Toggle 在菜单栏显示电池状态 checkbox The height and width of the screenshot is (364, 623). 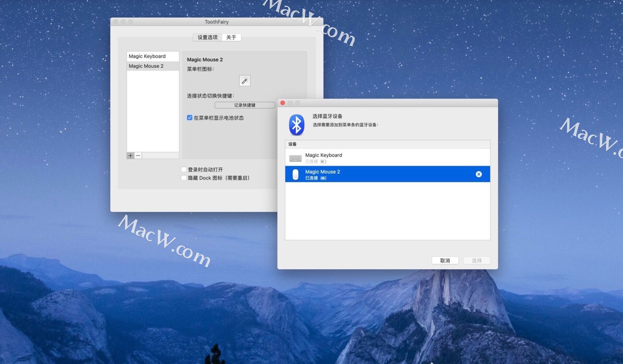pos(189,118)
